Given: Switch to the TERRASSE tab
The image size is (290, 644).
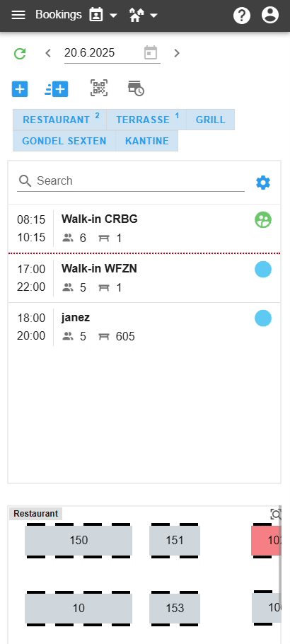Looking at the screenshot, I should (146, 120).
